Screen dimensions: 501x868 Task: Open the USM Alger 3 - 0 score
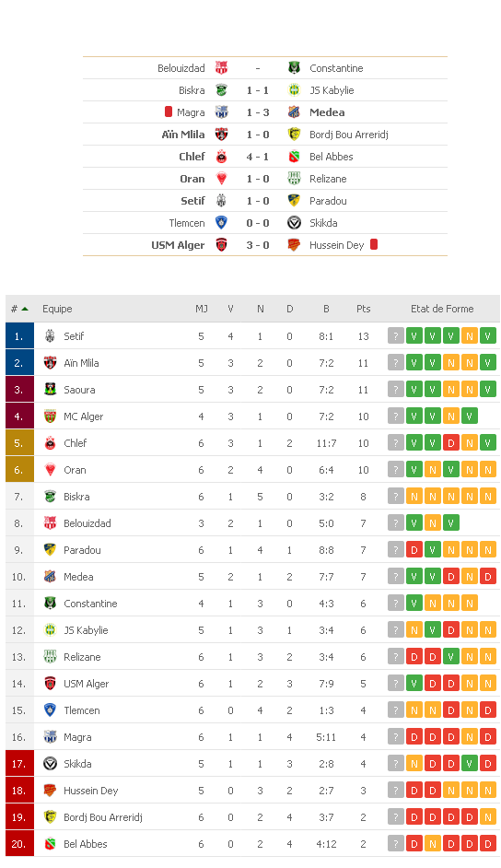(x=258, y=245)
